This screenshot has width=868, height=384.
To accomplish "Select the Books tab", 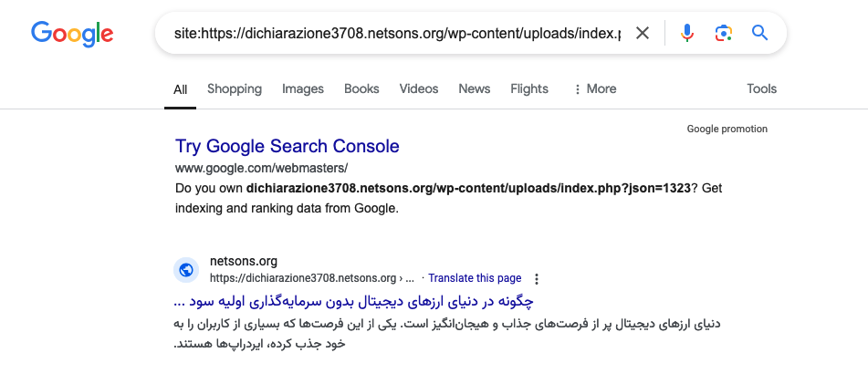I will coord(361,89).
